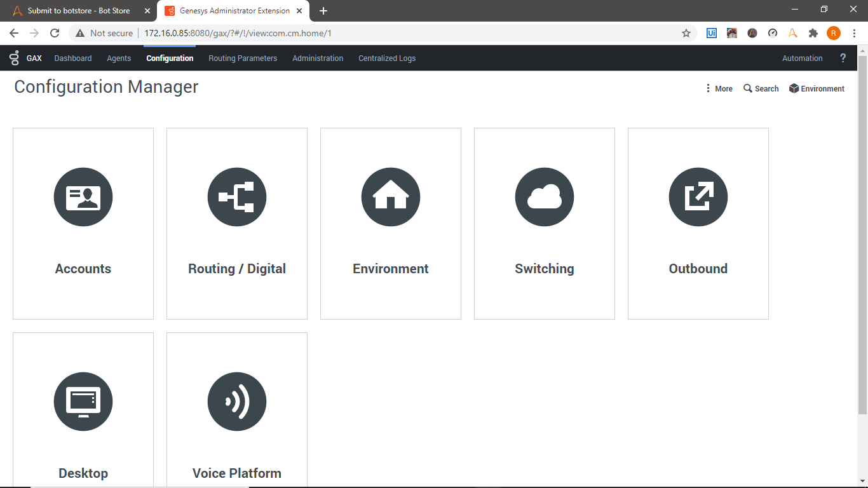Open the Chrome three-dot menu
The height and width of the screenshot is (488, 868).
(x=855, y=33)
